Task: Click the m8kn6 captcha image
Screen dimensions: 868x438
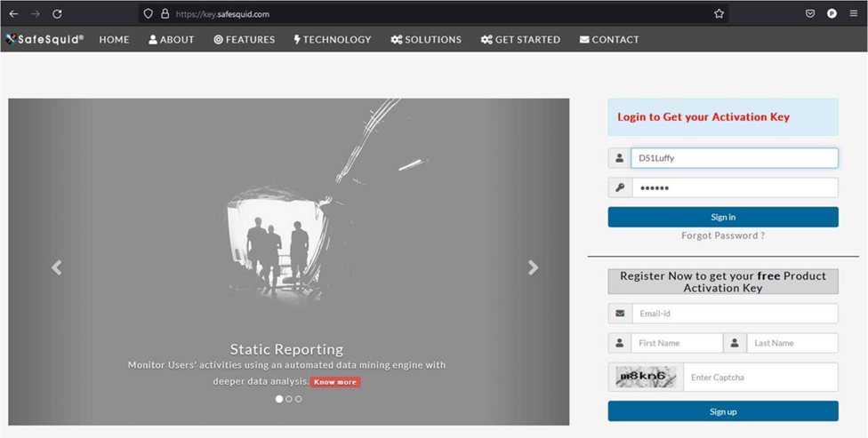Action: pyautogui.click(x=646, y=378)
